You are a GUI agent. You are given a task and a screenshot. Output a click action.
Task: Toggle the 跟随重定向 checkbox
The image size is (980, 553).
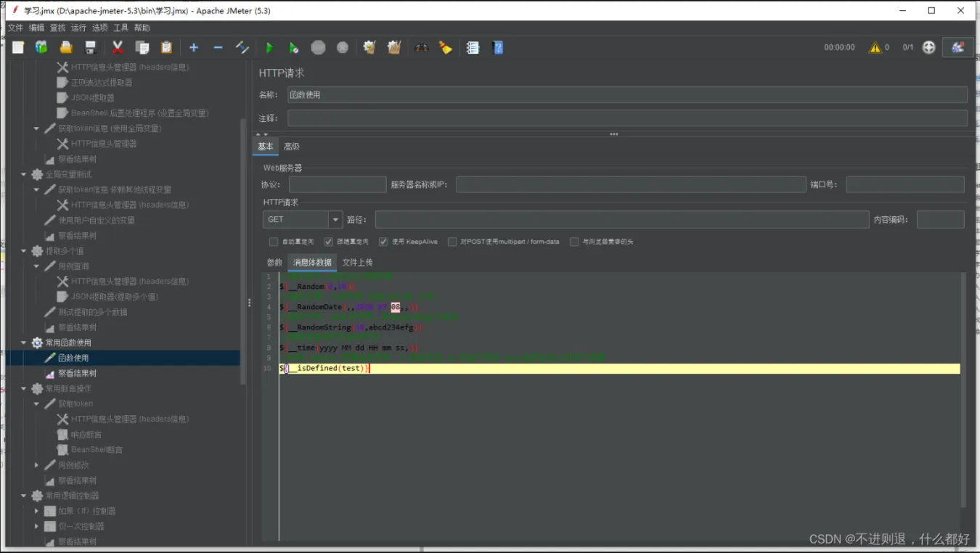coord(329,242)
